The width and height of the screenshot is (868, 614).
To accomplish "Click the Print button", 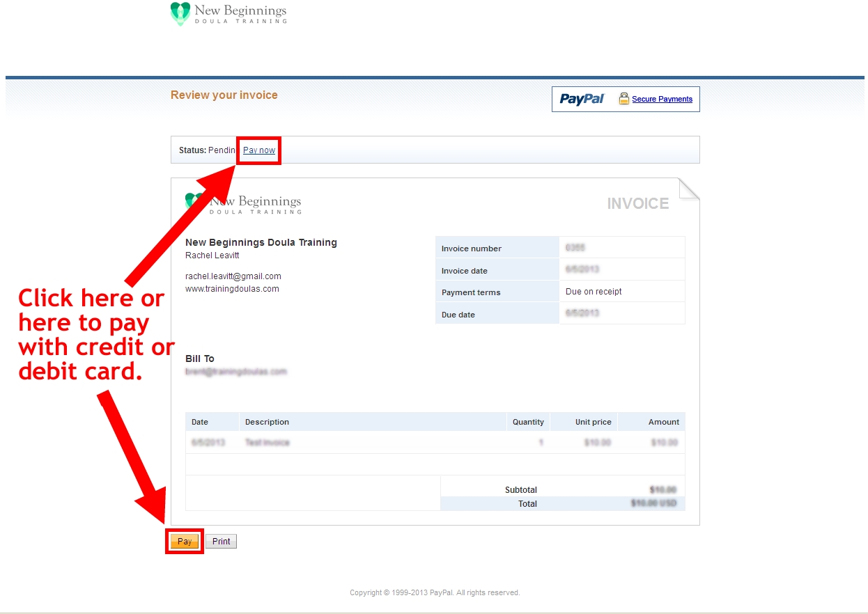I will 222,542.
